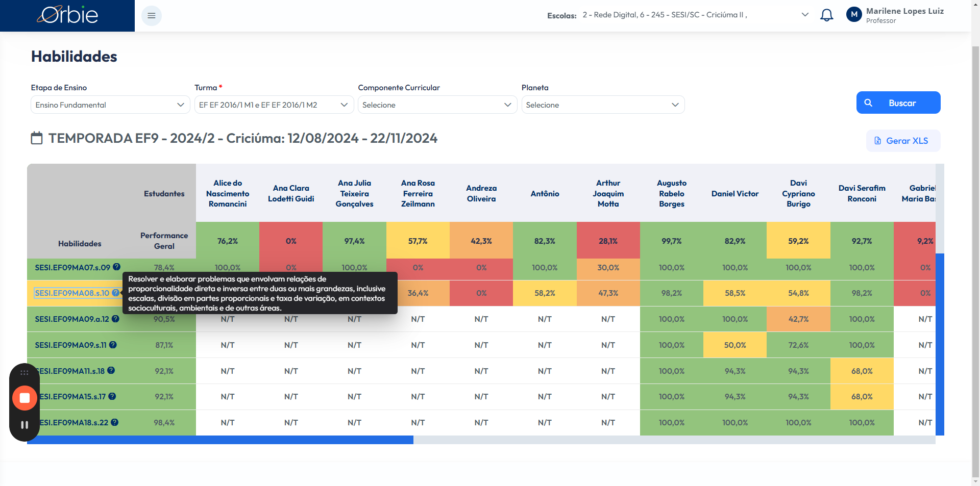Expand the Escolas selector chevron
Image resolution: width=980 pixels, height=486 pixels.
tap(805, 15)
